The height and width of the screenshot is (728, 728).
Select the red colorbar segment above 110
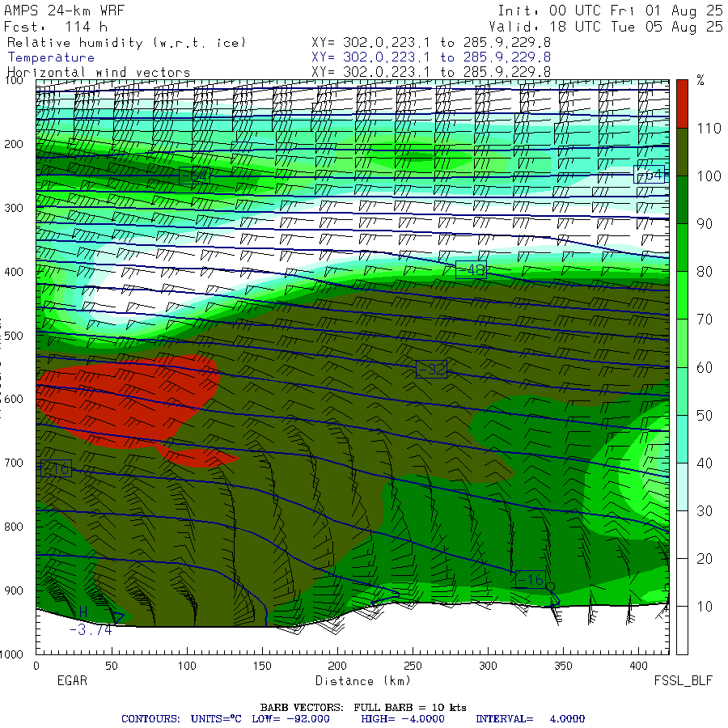(682, 104)
